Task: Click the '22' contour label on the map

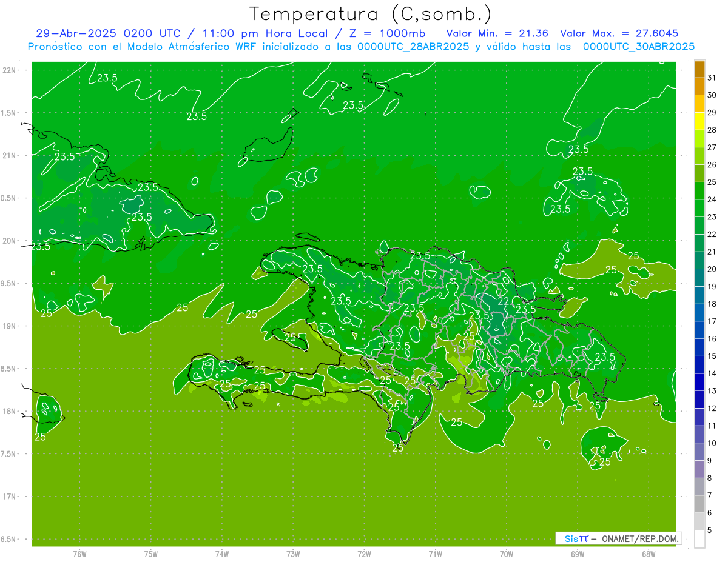Action: click(504, 301)
